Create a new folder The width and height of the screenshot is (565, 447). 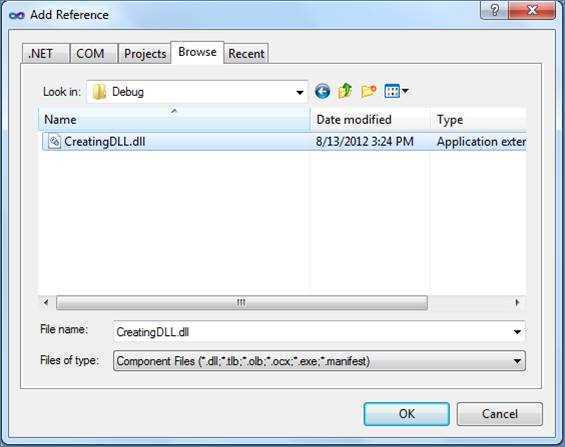(x=369, y=91)
